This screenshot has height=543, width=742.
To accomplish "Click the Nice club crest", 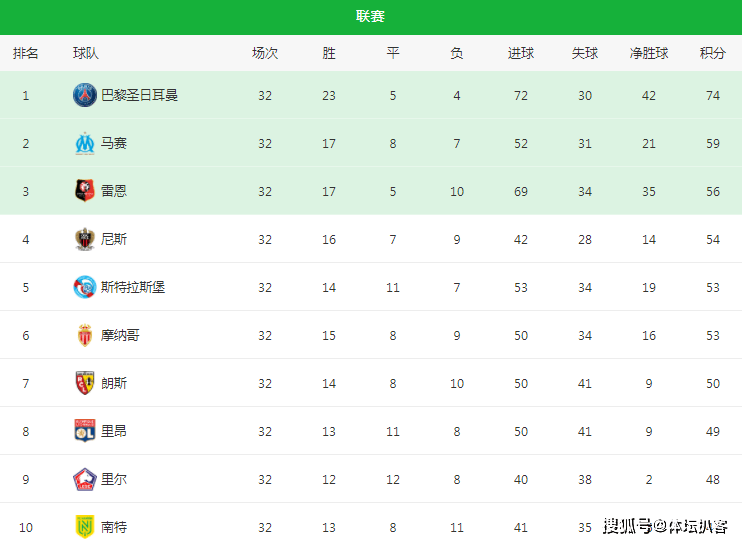I will pos(85,239).
